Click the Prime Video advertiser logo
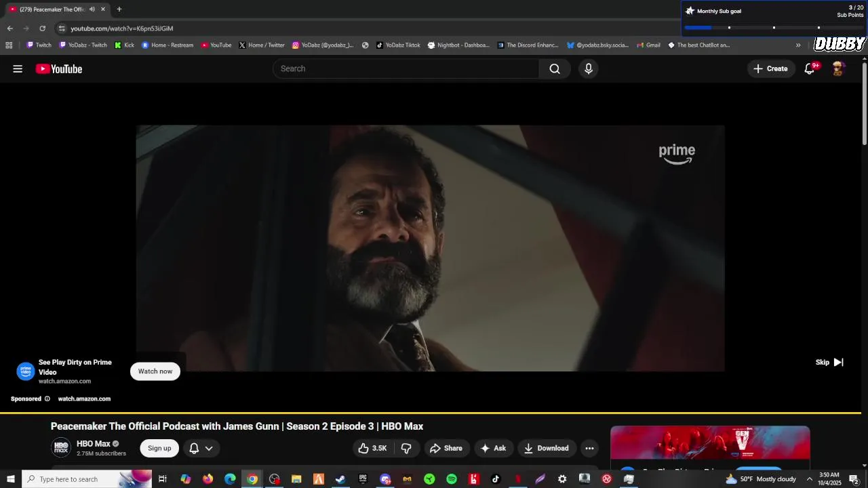 26,371
